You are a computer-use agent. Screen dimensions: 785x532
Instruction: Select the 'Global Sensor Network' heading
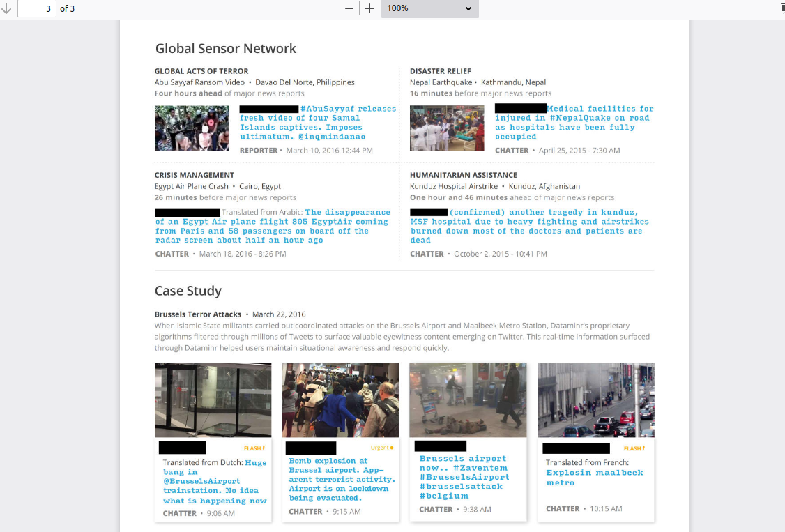[x=226, y=49]
